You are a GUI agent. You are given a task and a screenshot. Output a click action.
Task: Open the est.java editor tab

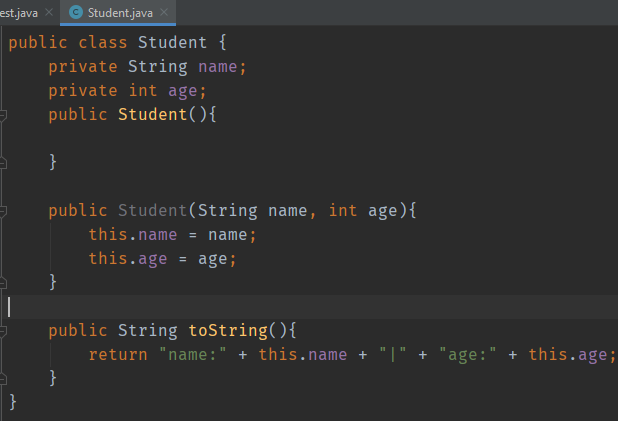point(19,13)
